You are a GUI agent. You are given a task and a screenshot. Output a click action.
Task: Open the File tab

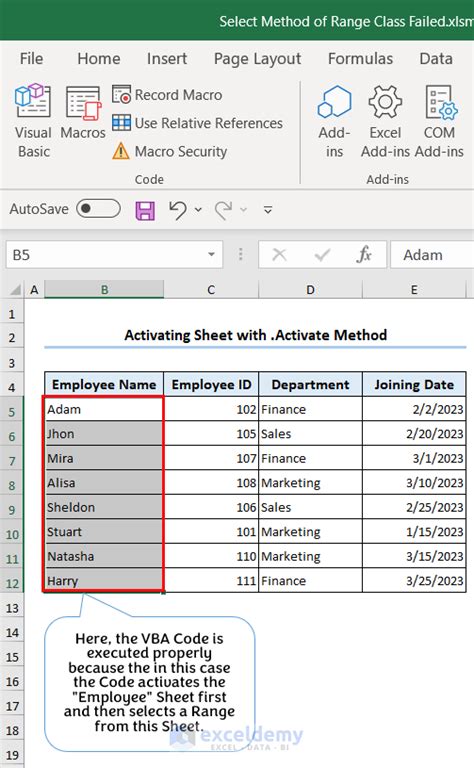(x=31, y=59)
